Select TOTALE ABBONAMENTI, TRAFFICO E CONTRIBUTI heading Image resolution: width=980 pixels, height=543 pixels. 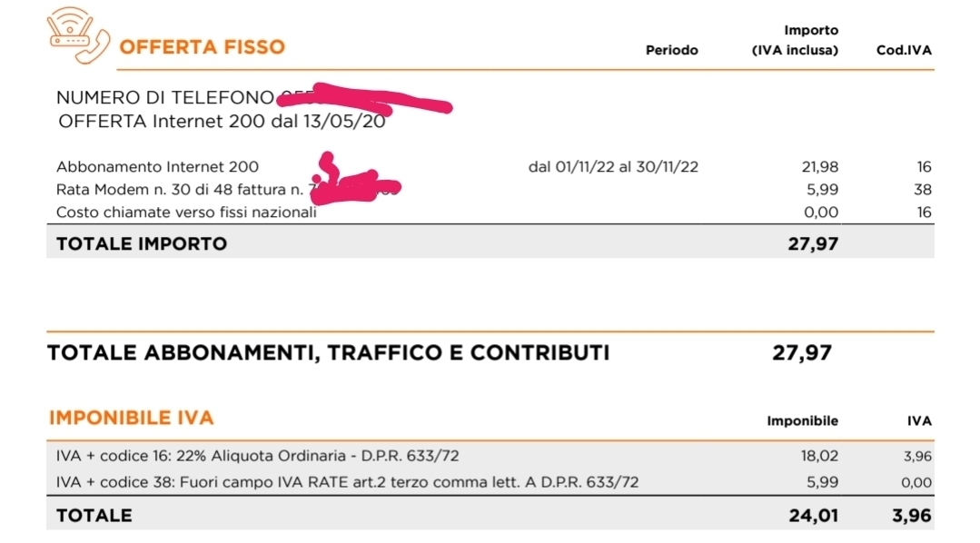tap(329, 353)
